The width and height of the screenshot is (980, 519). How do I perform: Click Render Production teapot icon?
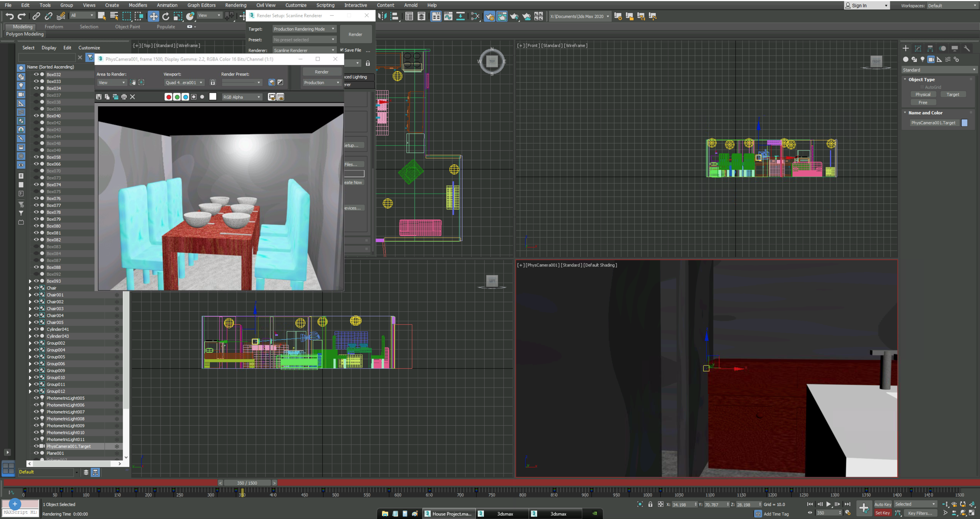pyautogui.click(x=514, y=16)
